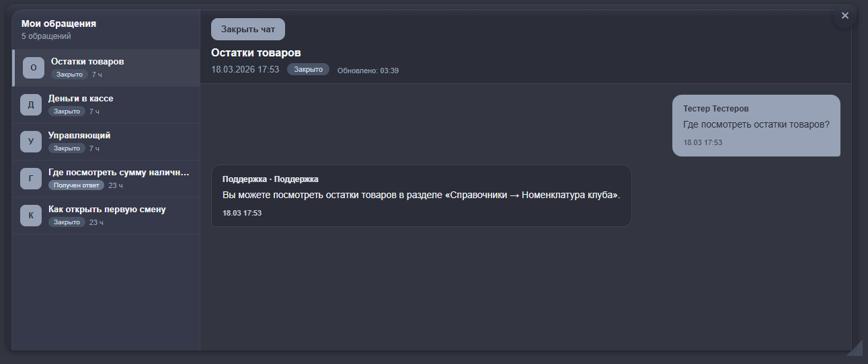The width and height of the screenshot is (868, 364).
Task: Open "Где посмотреть сумму наличн…" ticket
Action: (119, 173)
